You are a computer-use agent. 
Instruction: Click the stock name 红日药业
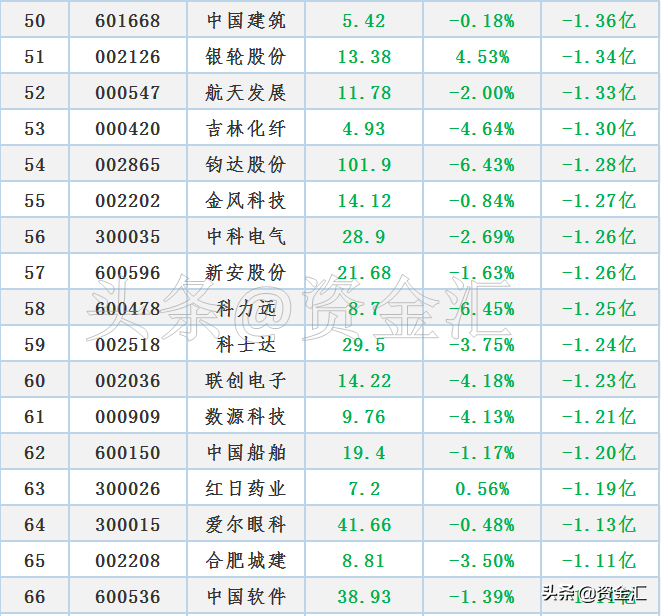[246, 489]
